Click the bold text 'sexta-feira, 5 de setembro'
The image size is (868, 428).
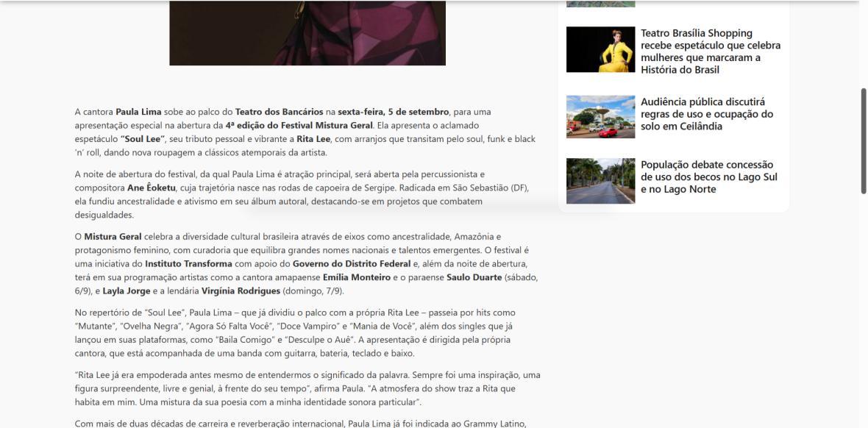(394, 112)
